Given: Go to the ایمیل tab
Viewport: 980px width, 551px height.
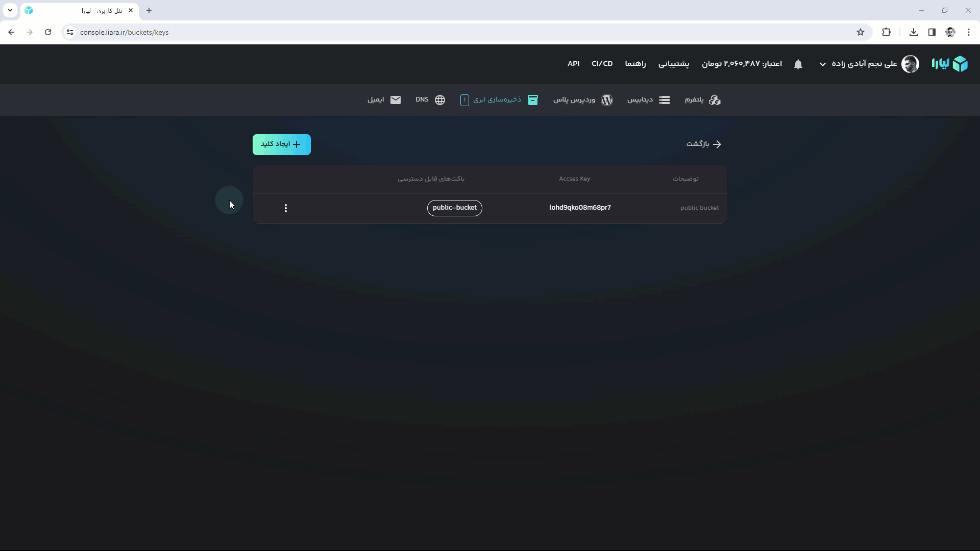Looking at the screenshot, I should pyautogui.click(x=384, y=100).
